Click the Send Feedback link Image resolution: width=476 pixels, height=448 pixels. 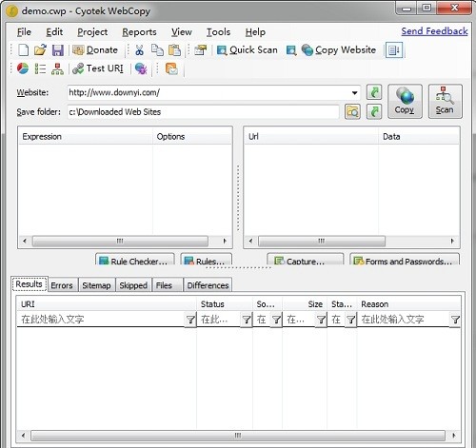[434, 31]
